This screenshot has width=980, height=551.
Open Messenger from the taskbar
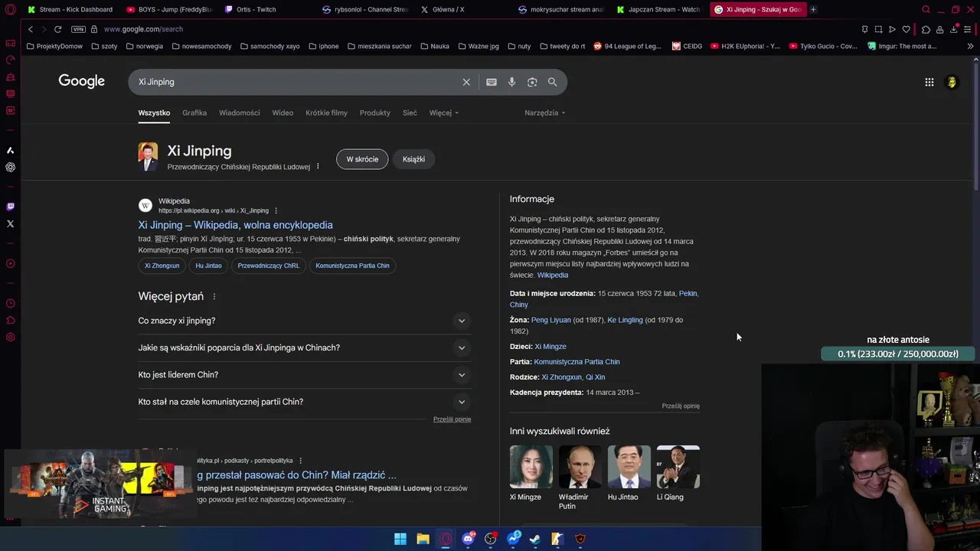pos(513,539)
